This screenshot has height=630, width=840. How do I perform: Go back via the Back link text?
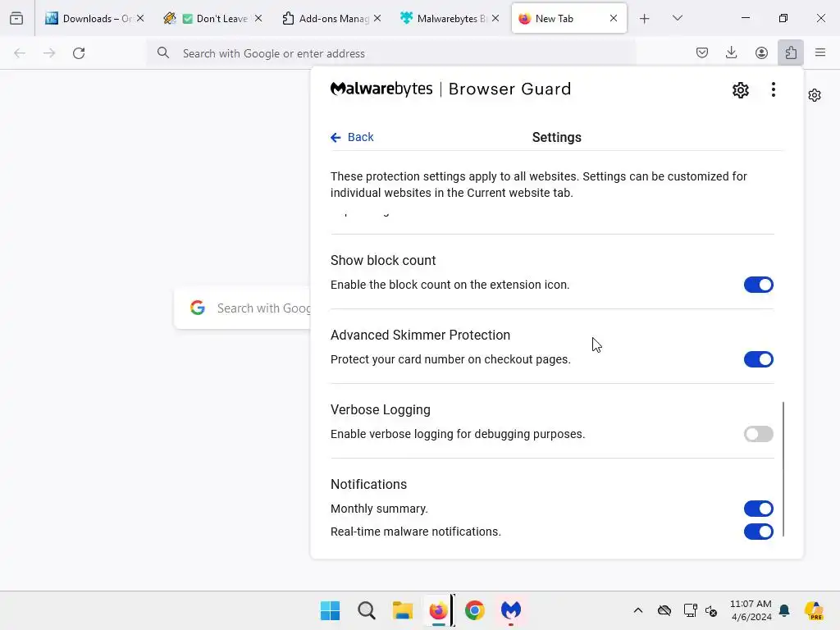pos(361,137)
